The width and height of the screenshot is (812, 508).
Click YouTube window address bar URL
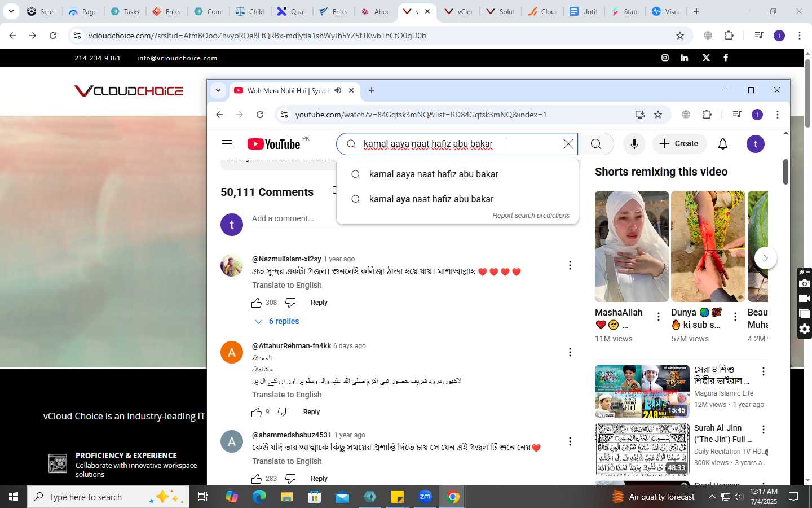pyautogui.click(x=421, y=115)
